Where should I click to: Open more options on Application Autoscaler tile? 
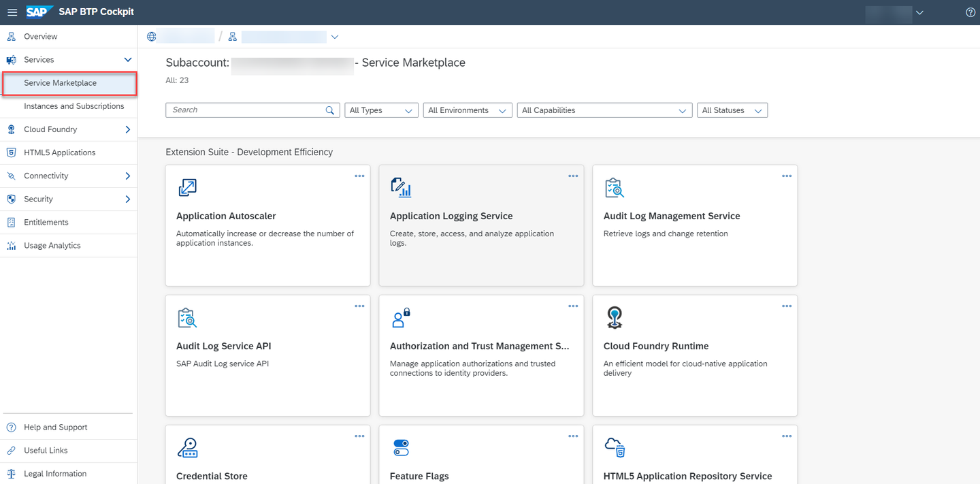359,176
